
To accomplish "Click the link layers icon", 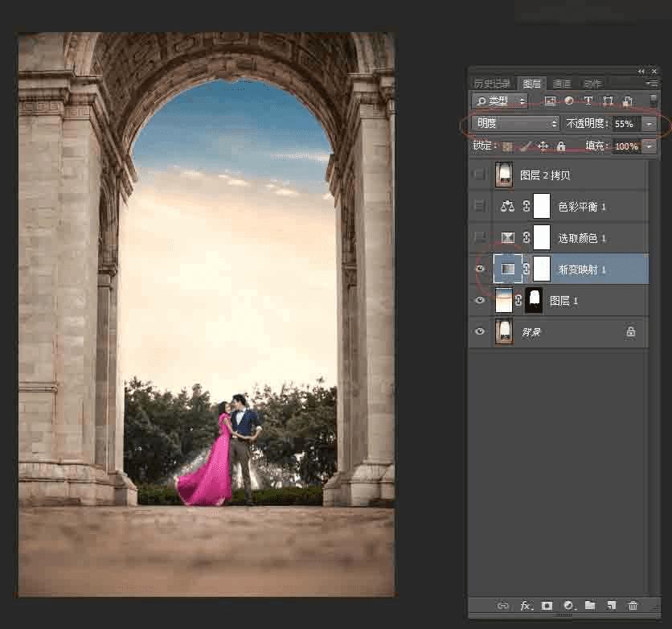I will (x=504, y=606).
